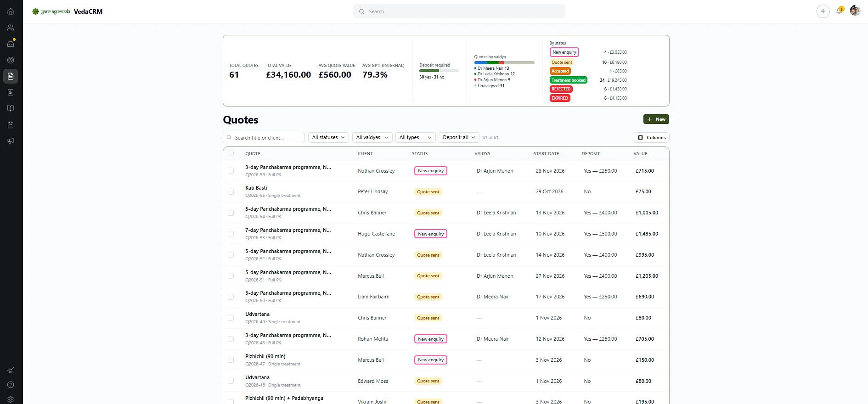Click the Quotes by vaidya colored bar
This screenshot has height=404, width=868.
[x=504, y=62]
